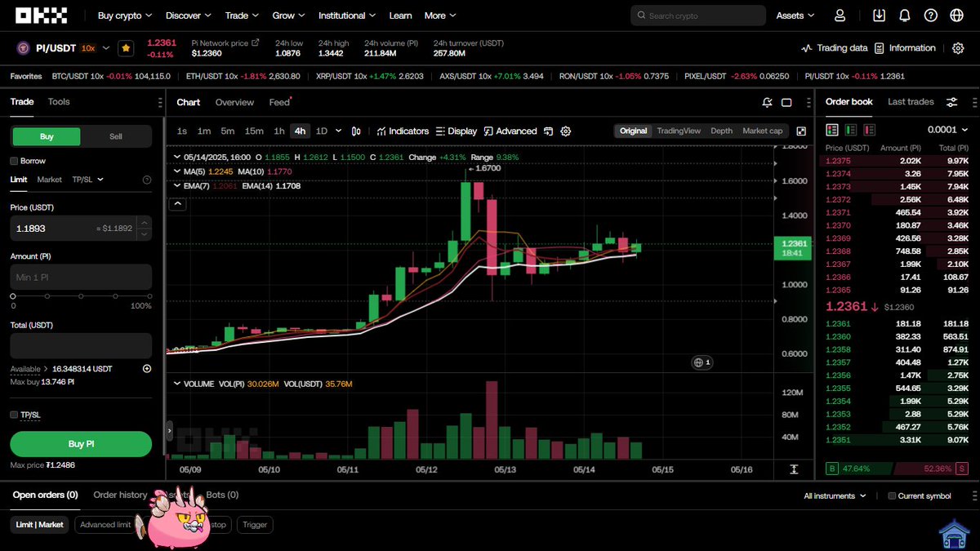
Task: Open language globe icon
Action: coord(956,16)
